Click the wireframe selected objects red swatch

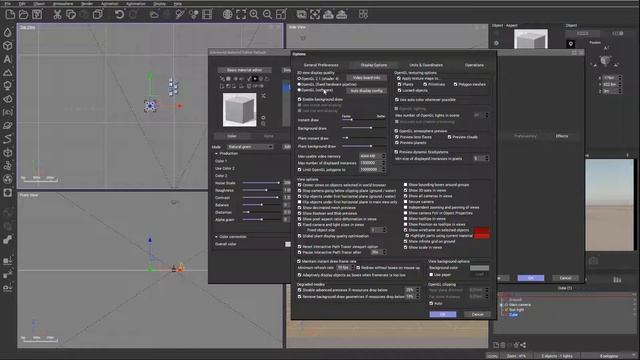tap(481, 230)
